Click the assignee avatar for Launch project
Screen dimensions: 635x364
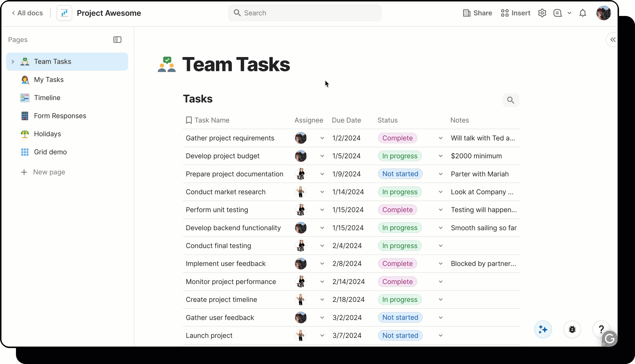pos(301,335)
